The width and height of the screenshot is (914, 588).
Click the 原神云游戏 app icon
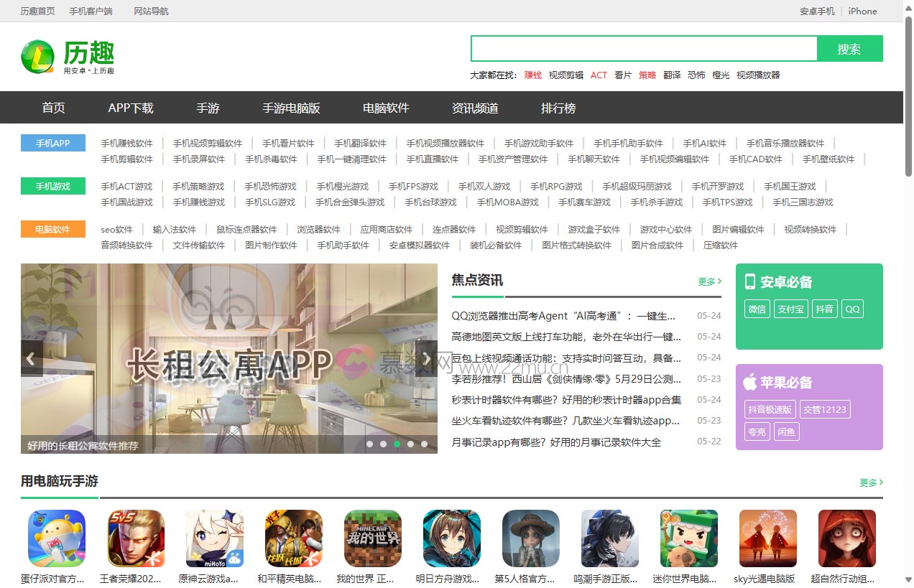215,538
